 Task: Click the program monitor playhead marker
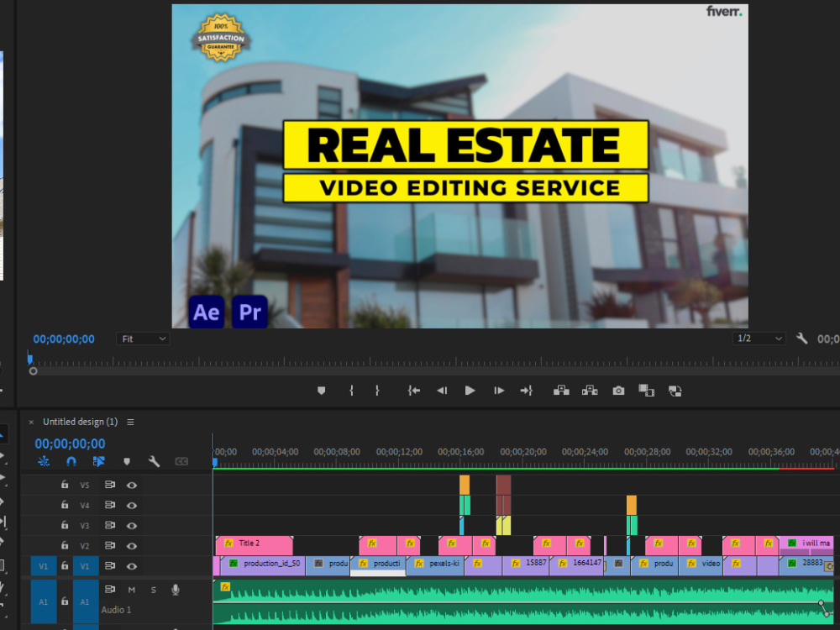[x=30, y=357]
